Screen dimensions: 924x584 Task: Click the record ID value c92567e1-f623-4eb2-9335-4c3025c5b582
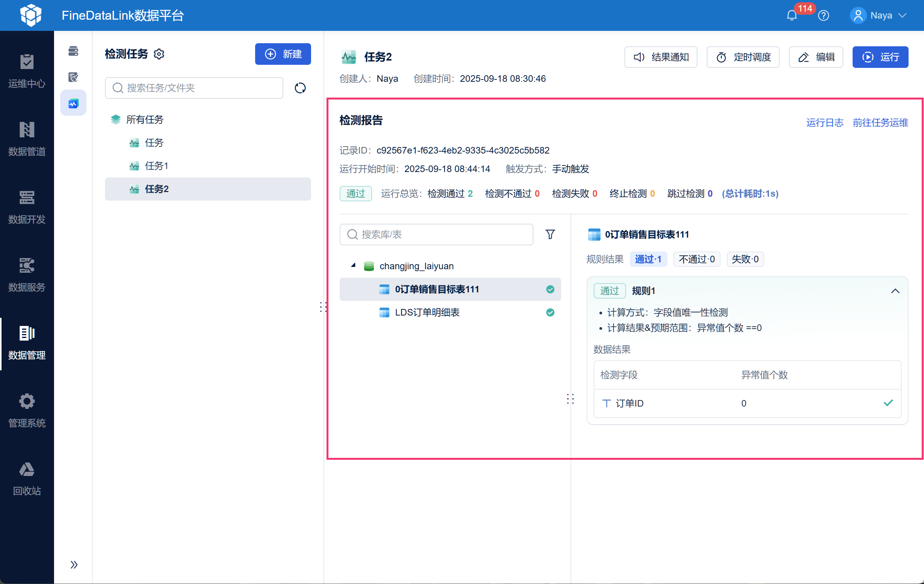(463, 150)
